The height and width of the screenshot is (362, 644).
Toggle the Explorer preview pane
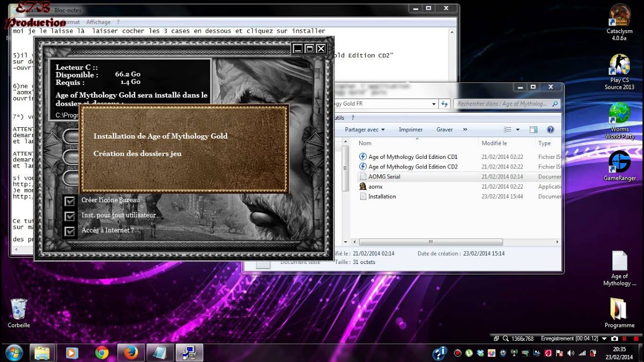534,130
